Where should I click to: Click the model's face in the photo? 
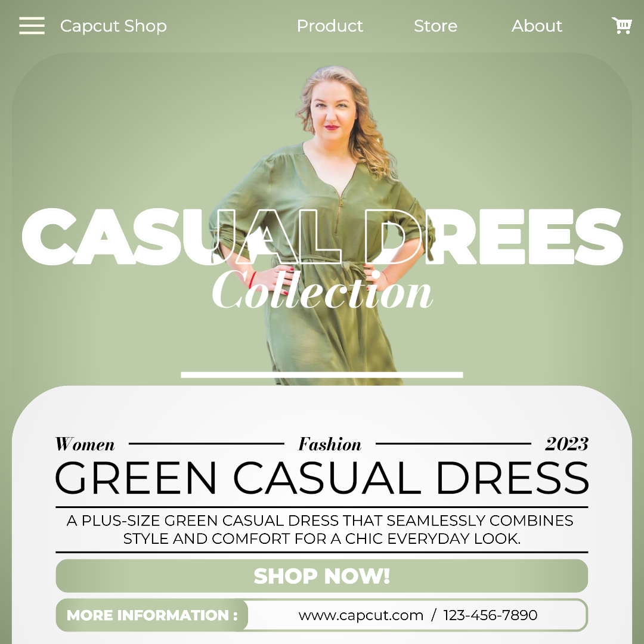(x=332, y=109)
